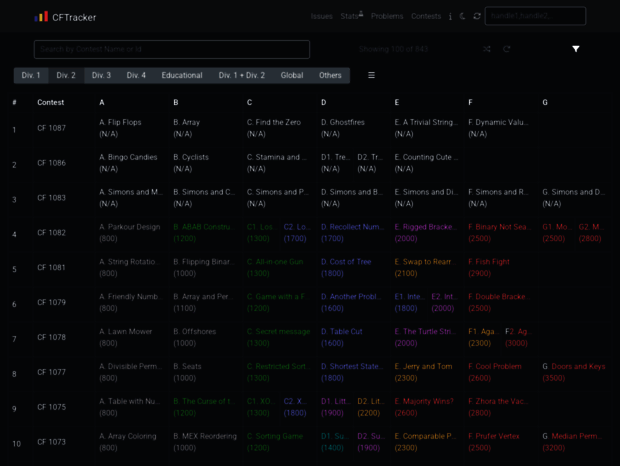Open problem A. Bingo Candies

point(128,157)
